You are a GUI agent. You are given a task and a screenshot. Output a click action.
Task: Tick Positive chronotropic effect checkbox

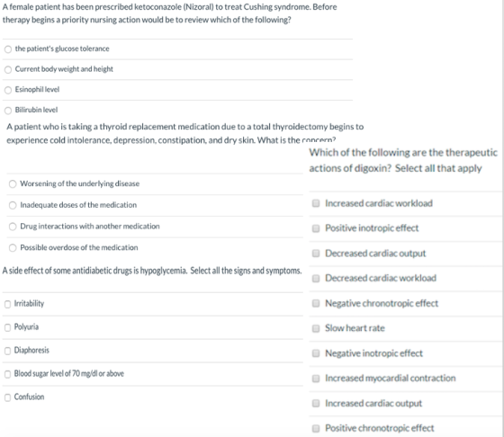tap(316, 428)
